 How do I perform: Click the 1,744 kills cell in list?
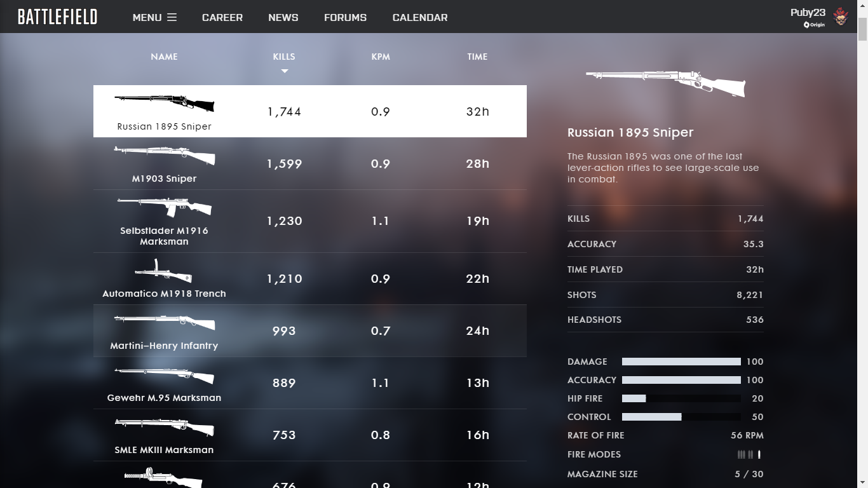tap(284, 112)
